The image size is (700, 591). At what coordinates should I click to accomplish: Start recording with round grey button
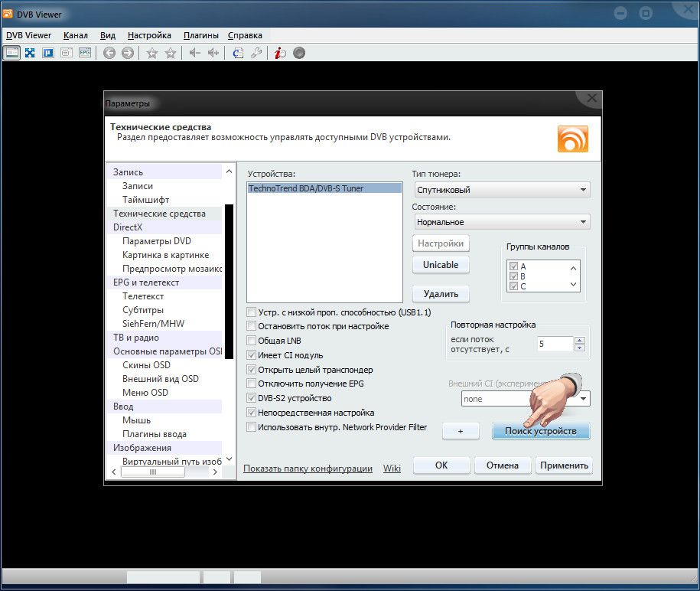(x=299, y=53)
